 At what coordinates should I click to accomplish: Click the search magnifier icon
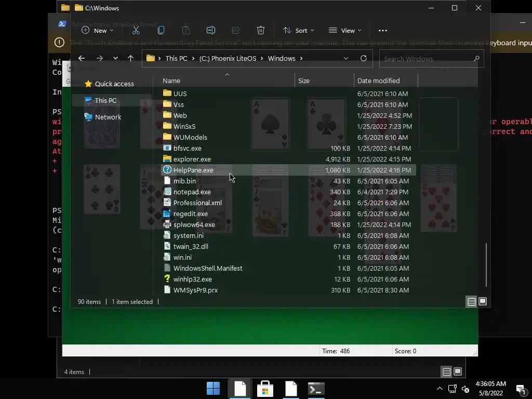click(476, 59)
